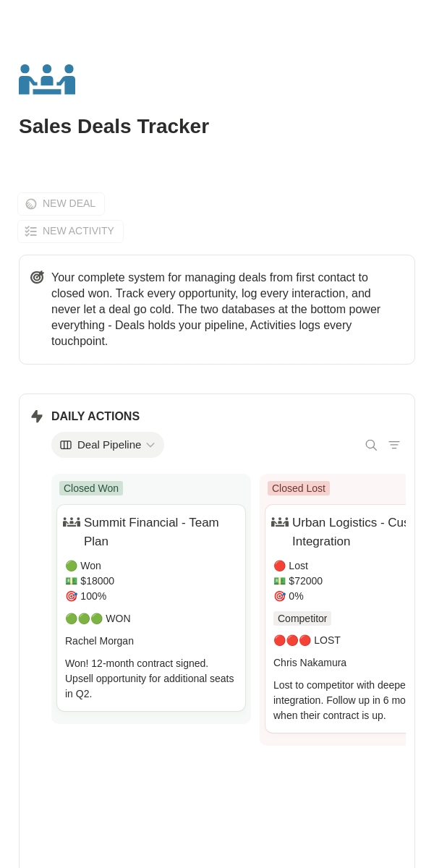Click the checklist icon beside NEW ACTIVITY

coord(31,231)
